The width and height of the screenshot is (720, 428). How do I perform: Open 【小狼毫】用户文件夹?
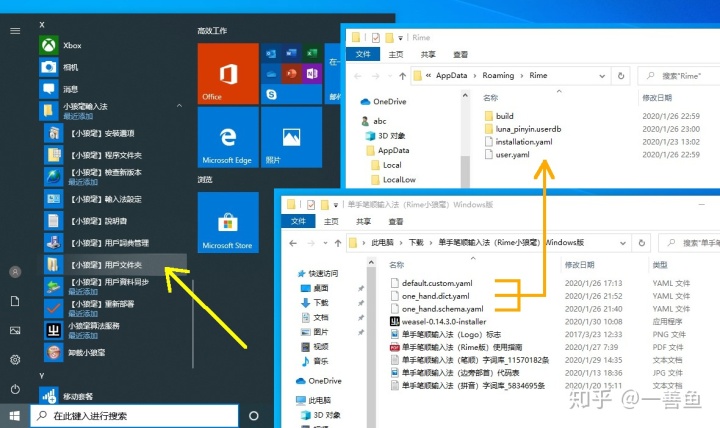tap(115, 265)
